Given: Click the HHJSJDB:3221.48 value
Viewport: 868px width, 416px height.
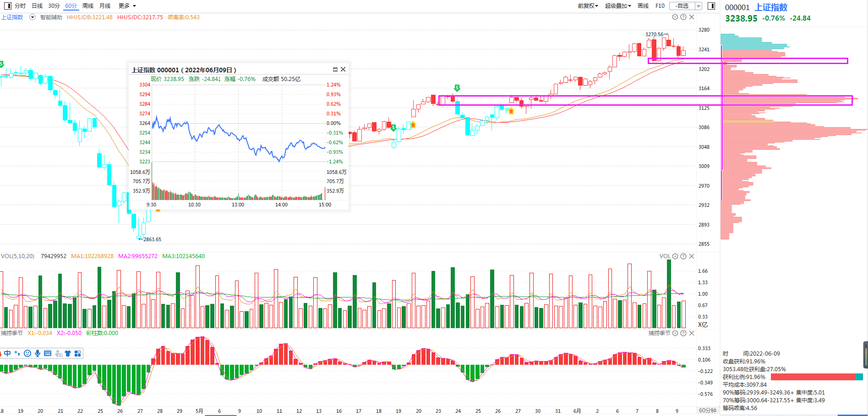Looking at the screenshot, I should pos(90,17).
